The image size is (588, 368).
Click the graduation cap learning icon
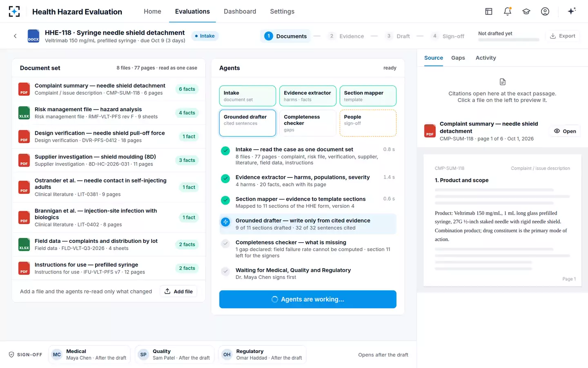click(526, 11)
